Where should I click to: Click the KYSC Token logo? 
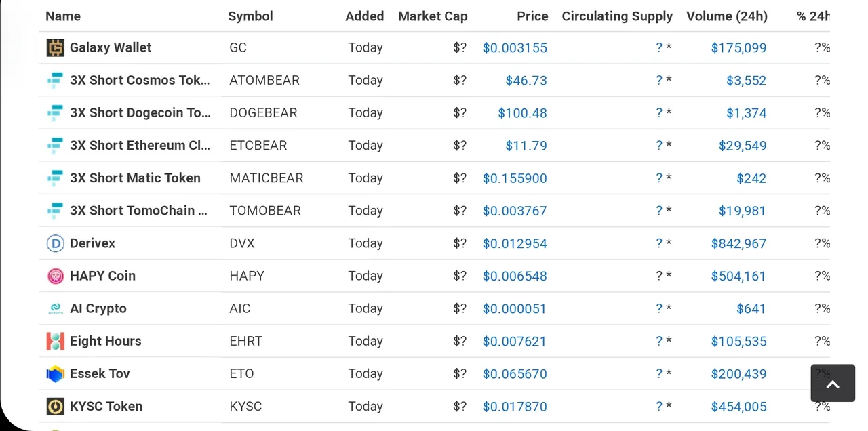(x=55, y=406)
